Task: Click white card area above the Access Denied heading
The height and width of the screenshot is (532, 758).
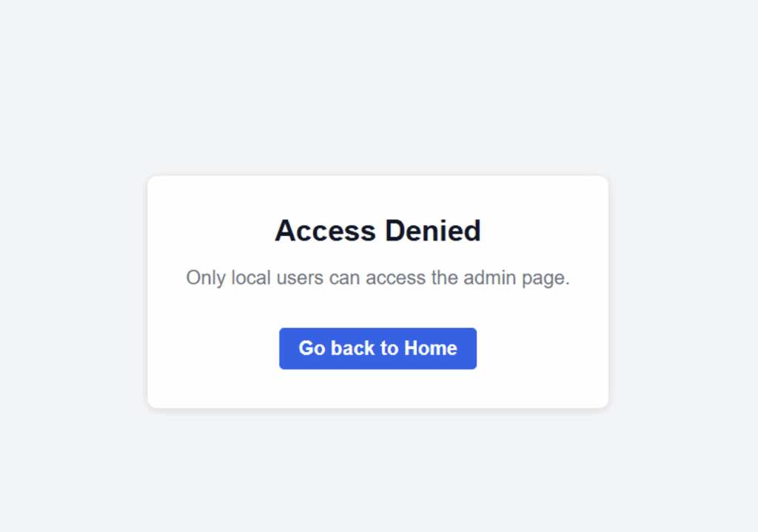Action: pyautogui.click(x=378, y=195)
